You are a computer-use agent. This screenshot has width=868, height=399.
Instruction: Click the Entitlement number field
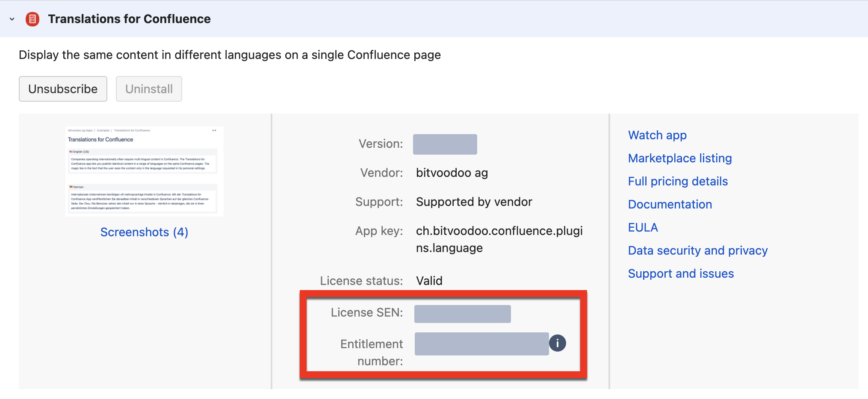481,343
